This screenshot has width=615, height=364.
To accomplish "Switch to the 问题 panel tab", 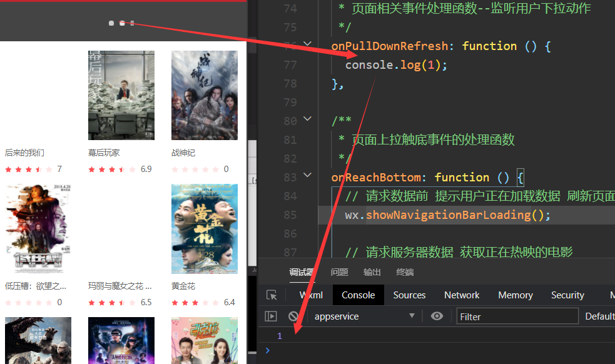I will (x=339, y=272).
